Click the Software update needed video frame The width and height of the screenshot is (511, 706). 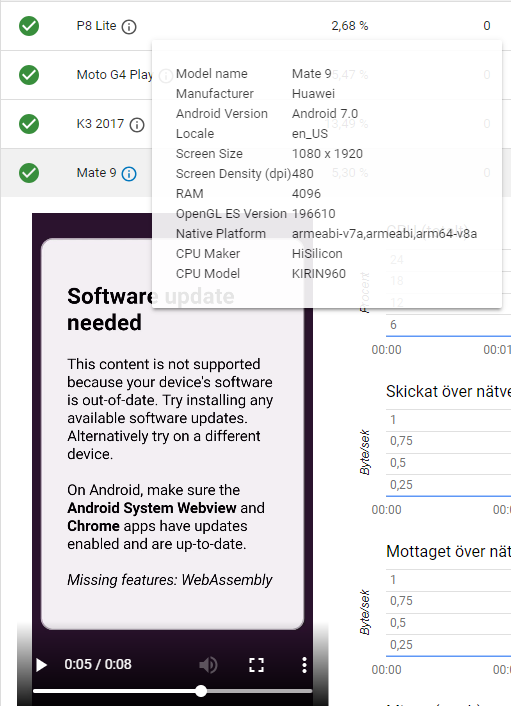[x=172, y=434]
